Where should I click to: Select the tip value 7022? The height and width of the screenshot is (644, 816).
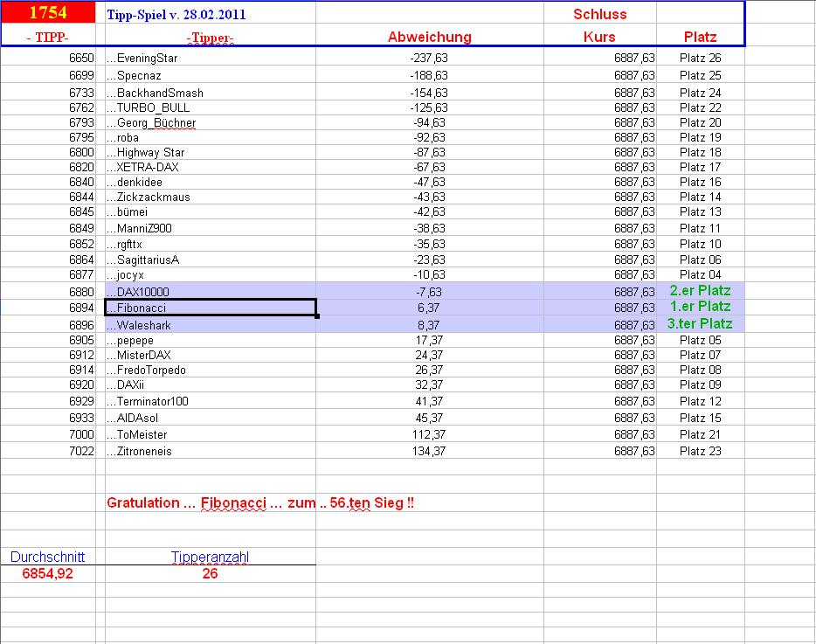tap(48, 451)
